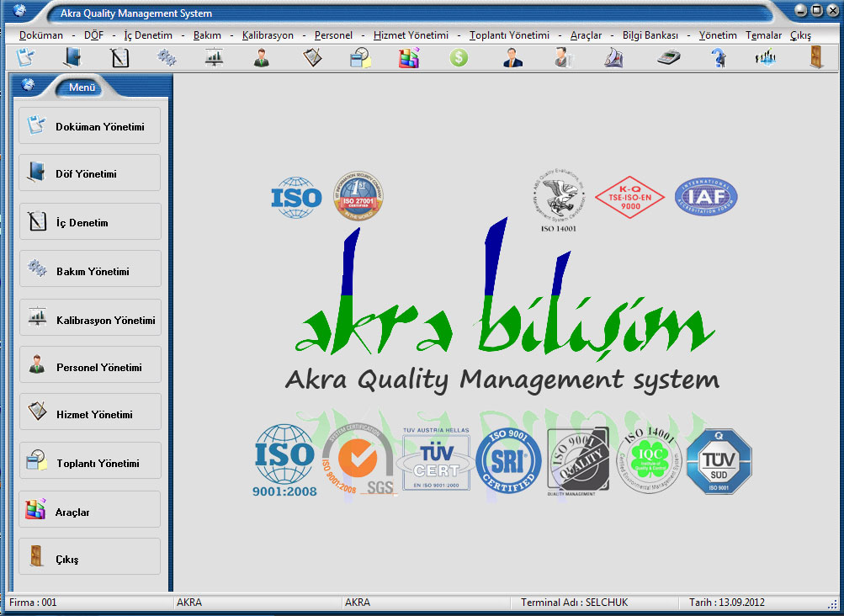Select the Menü tab in sidebar
This screenshot has height=616, width=844.
(82, 88)
